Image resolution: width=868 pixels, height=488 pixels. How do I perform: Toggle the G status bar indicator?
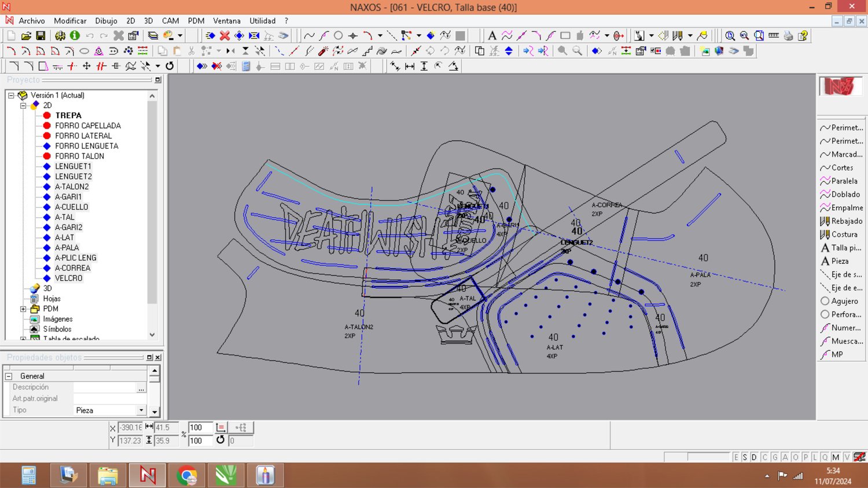(775, 457)
